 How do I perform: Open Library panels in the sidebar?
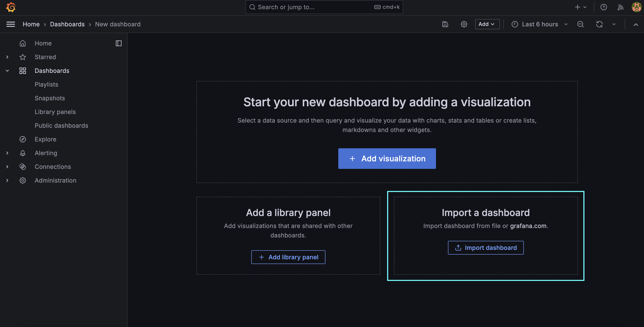(x=55, y=112)
